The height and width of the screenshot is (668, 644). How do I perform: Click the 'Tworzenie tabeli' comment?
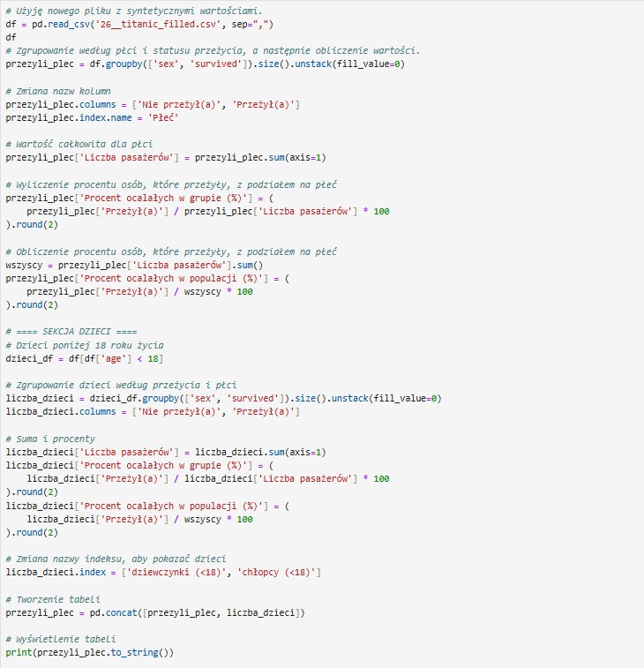pos(53,598)
